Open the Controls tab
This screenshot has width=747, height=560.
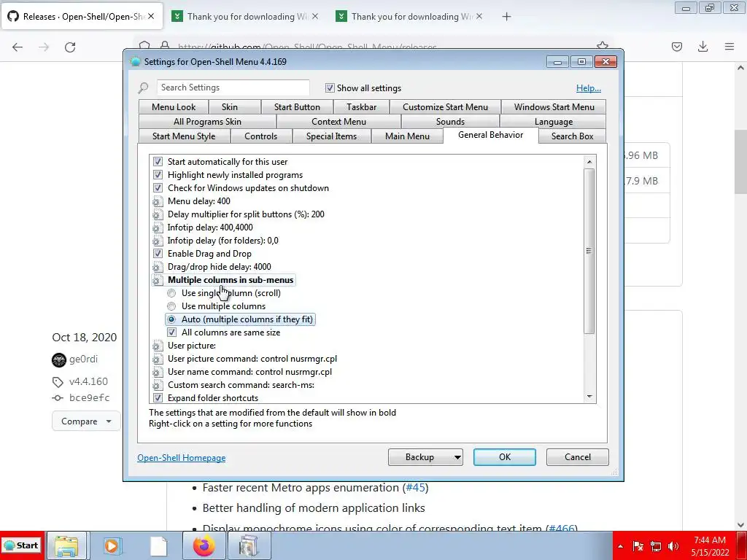[x=260, y=136]
